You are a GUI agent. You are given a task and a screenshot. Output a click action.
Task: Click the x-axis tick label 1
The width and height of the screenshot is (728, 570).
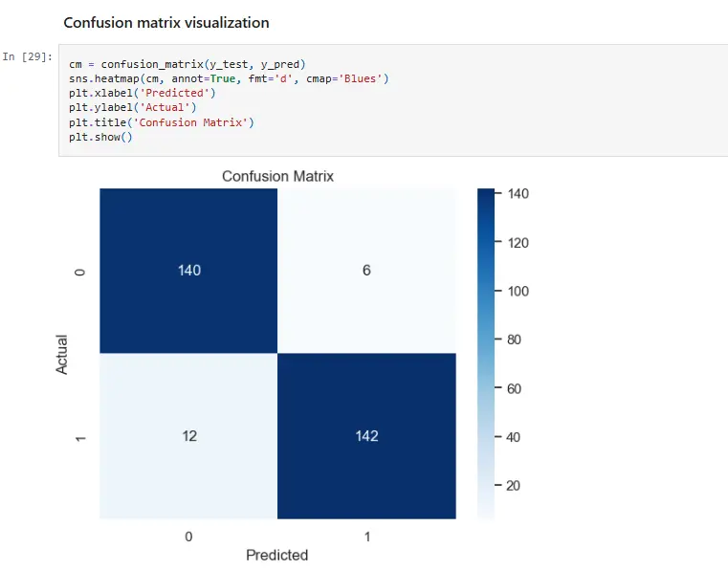tap(366, 537)
